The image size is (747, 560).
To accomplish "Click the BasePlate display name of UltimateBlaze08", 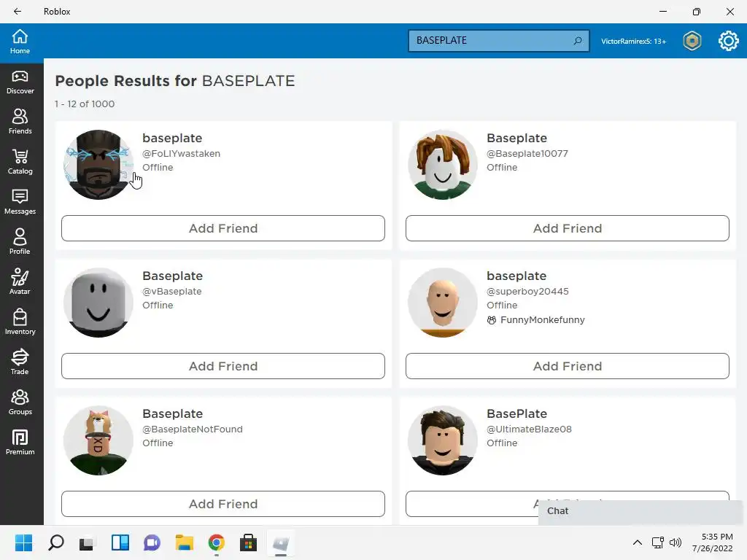I will [516, 413].
